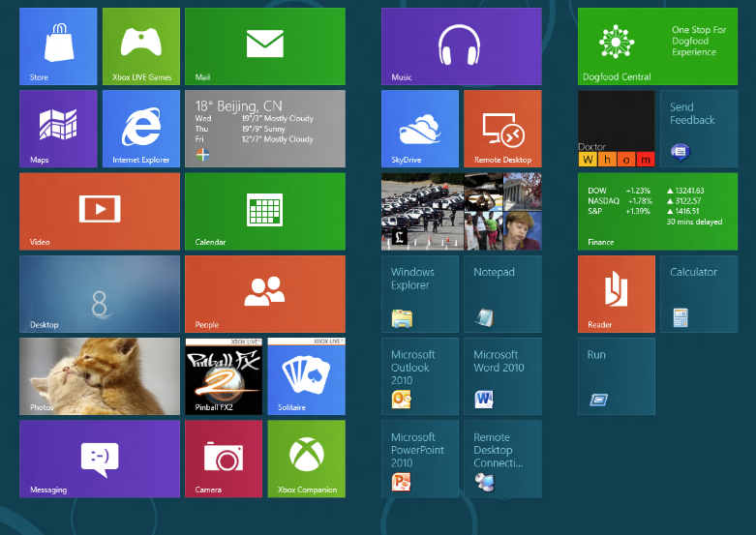Launch Microsoft Word 2010
Image resolution: width=756 pixels, height=535 pixels.
[x=502, y=375]
